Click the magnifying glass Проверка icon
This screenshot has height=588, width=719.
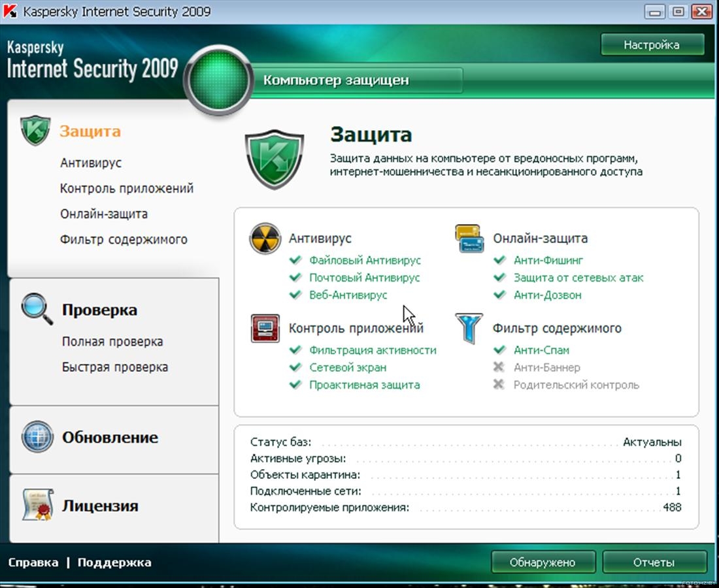point(37,309)
